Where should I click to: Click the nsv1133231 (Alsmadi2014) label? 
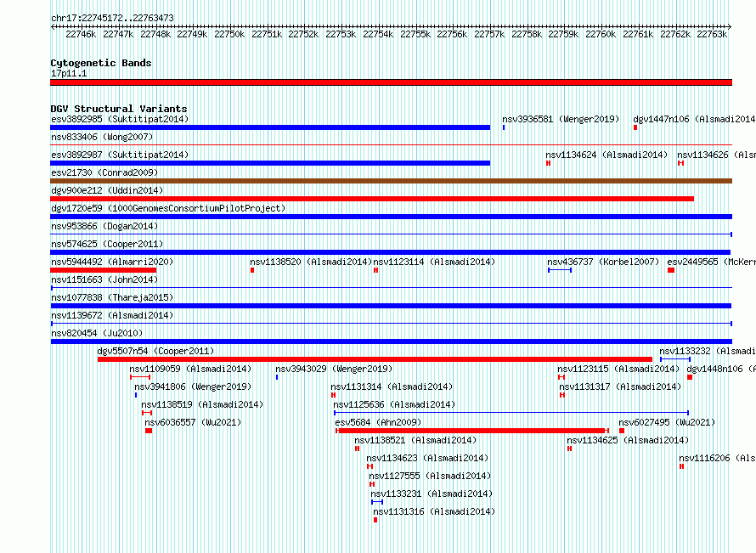click(x=432, y=494)
